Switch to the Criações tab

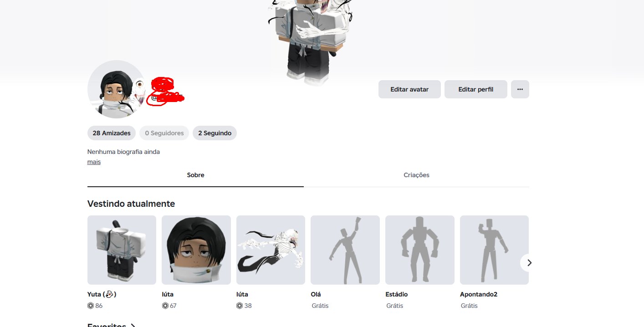(416, 175)
